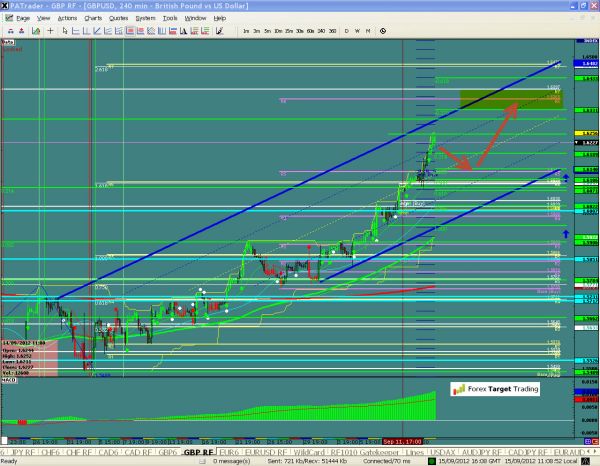Toggle the 1m timeframe button
Viewport: 600px width, 466px height.
[x=246, y=32]
